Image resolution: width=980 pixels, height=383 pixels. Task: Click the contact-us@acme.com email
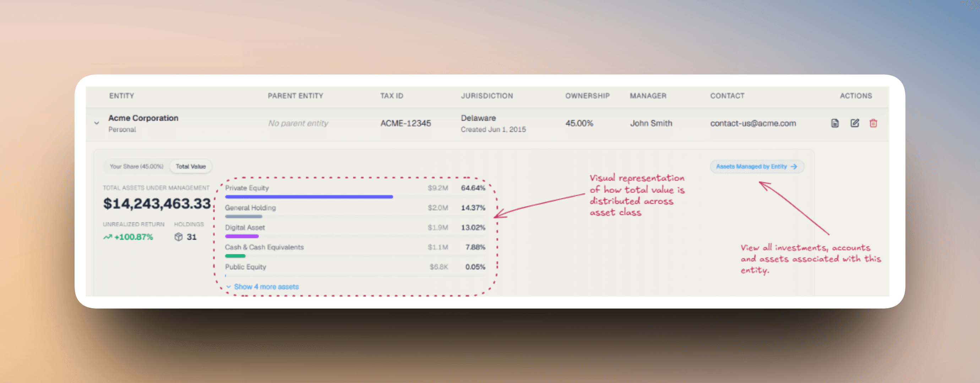(753, 123)
